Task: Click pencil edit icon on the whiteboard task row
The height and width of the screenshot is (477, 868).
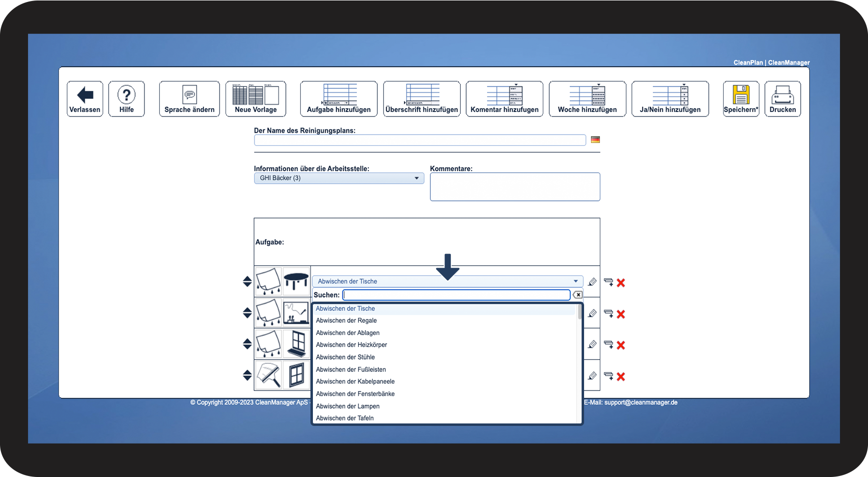Action: 592,313
